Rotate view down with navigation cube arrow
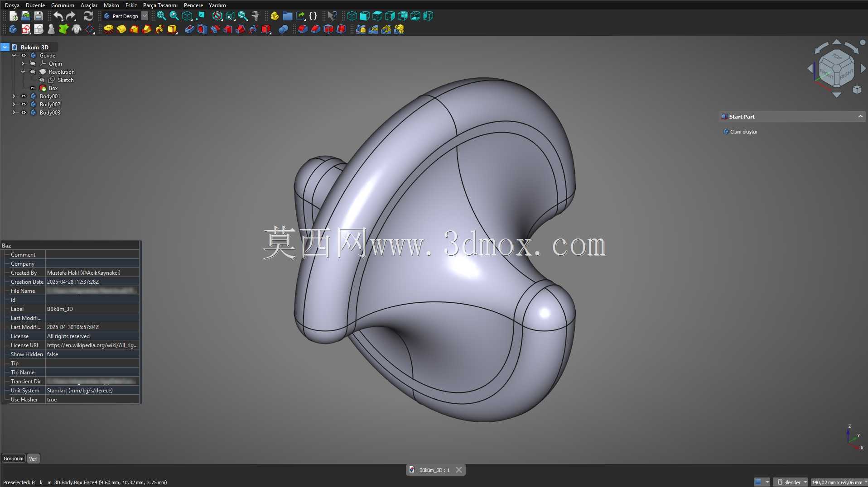The width and height of the screenshot is (868, 487). pos(837,95)
